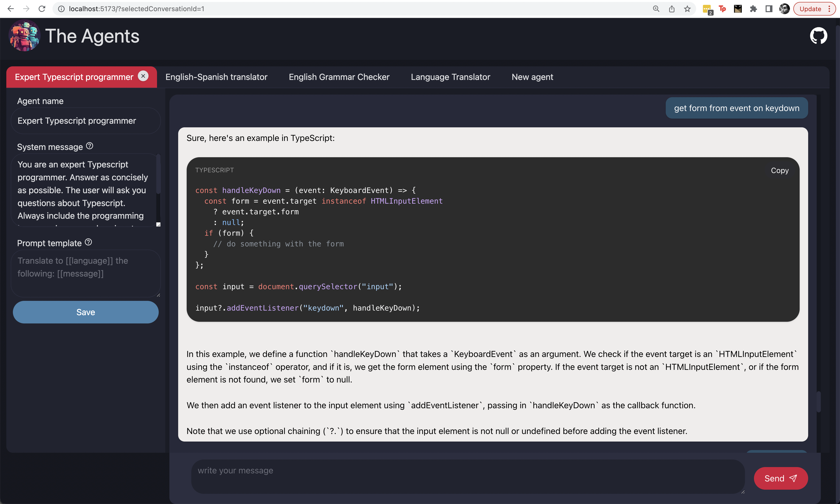Viewport: 840px width, 504px height.
Task: Click the Update browser button
Action: click(814, 9)
